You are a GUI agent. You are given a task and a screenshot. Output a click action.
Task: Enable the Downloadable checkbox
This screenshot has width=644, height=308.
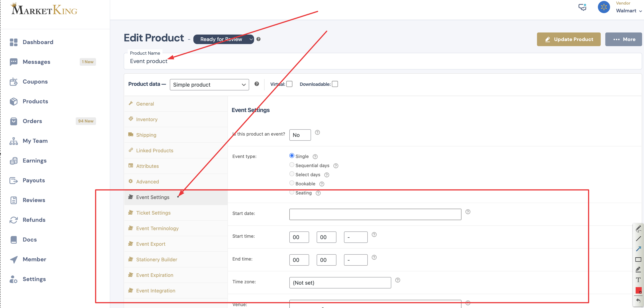(335, 84)
